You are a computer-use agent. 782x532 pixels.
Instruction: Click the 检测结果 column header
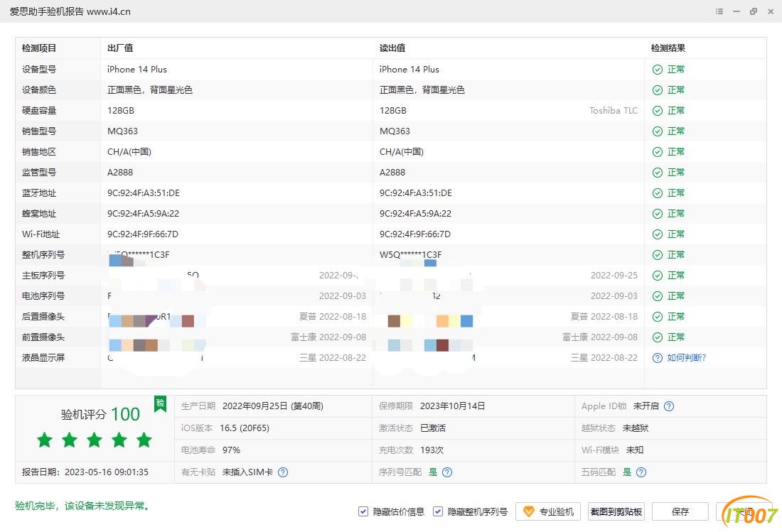pos(668,48)
